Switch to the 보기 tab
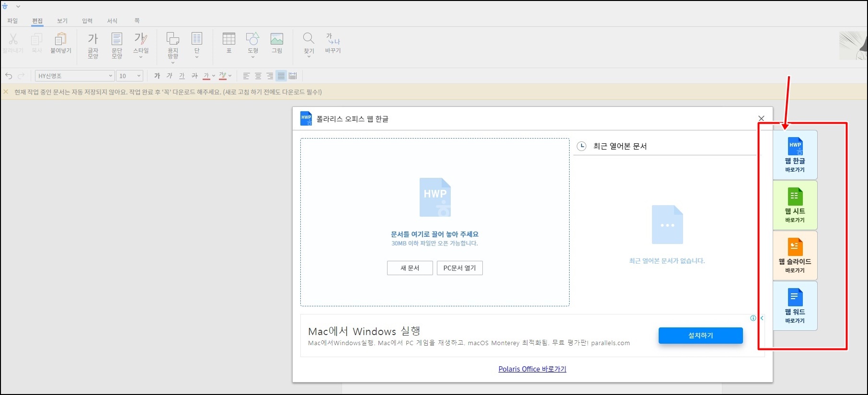 62,21
